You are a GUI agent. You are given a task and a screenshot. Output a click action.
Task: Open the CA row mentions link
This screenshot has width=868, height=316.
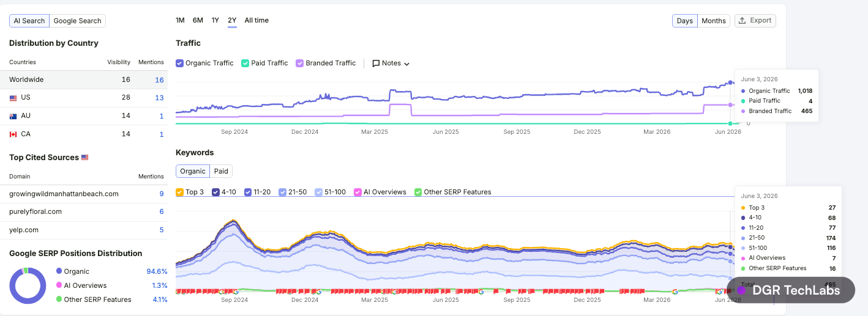162,134
